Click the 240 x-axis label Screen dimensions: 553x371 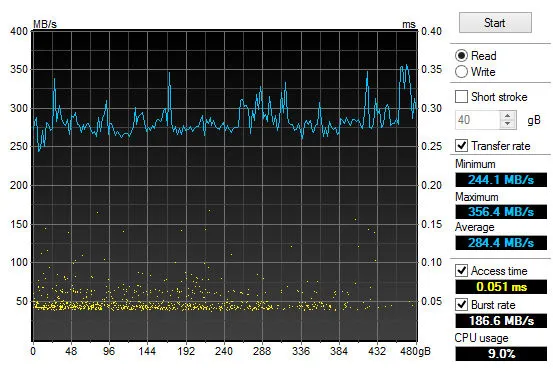click(x=224, y=351)
